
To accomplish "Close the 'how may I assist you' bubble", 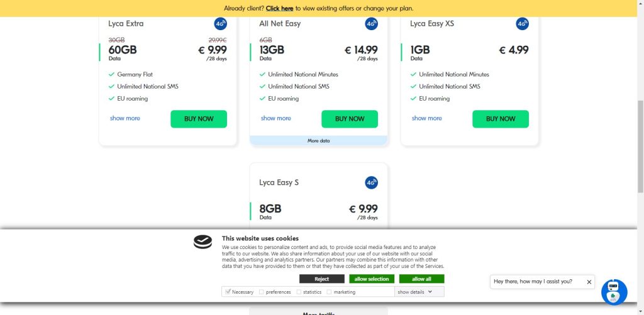I will coord(589,282).
